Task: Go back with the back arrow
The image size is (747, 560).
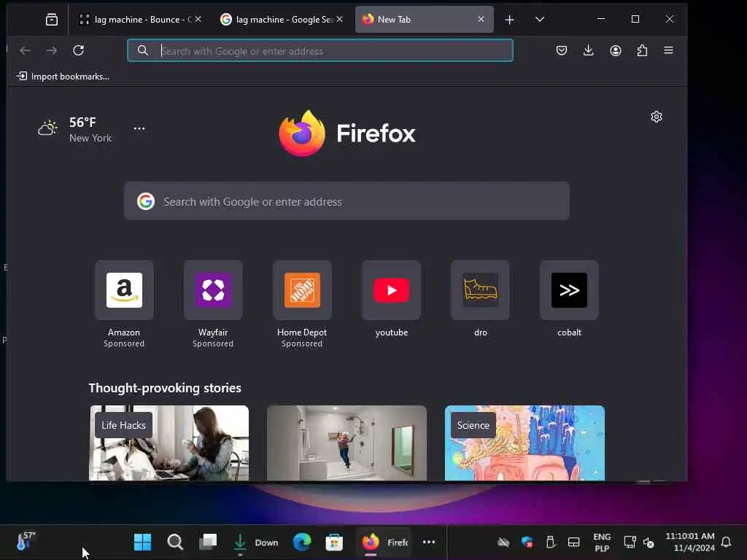Action: pyautogui.click(x=26, y=50)
